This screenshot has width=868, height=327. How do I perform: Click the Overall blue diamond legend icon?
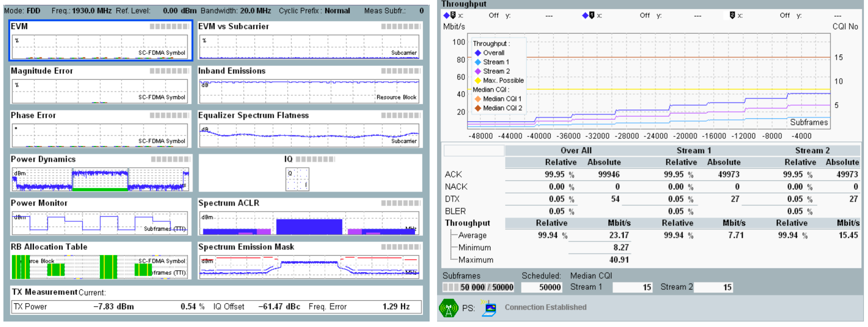(x=478, y=53)
